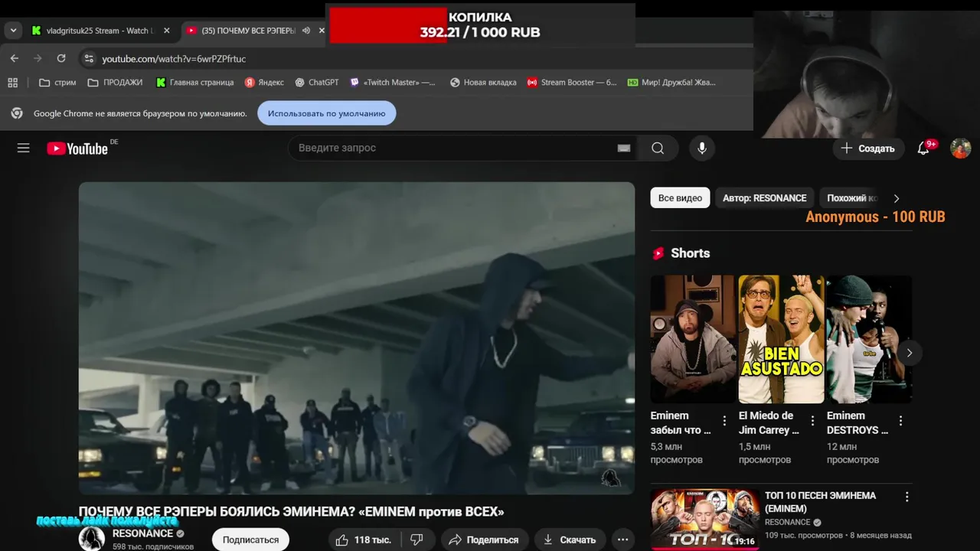Close the YouTube video tab
This screenshot has width=980, height=551.
(322, 31)
